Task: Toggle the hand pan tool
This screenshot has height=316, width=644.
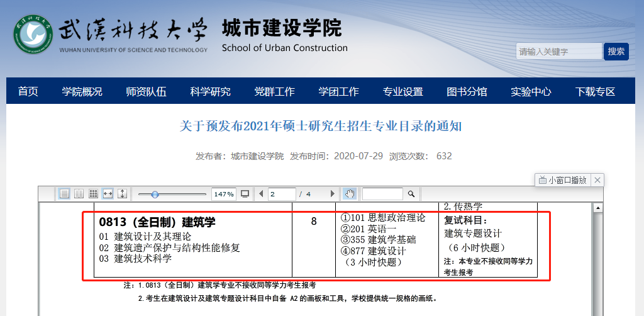Action: click(x=349, y=194)
